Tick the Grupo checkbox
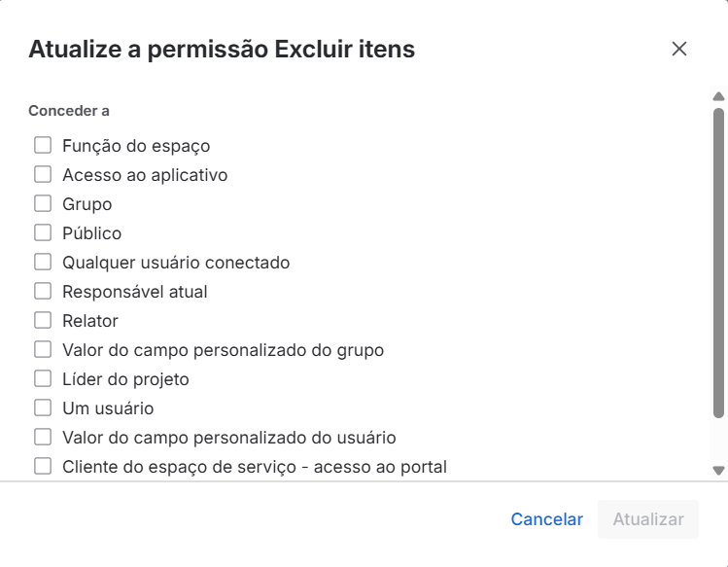The height and width of the screenshot is (567, 728). click(x=43, y=204)
